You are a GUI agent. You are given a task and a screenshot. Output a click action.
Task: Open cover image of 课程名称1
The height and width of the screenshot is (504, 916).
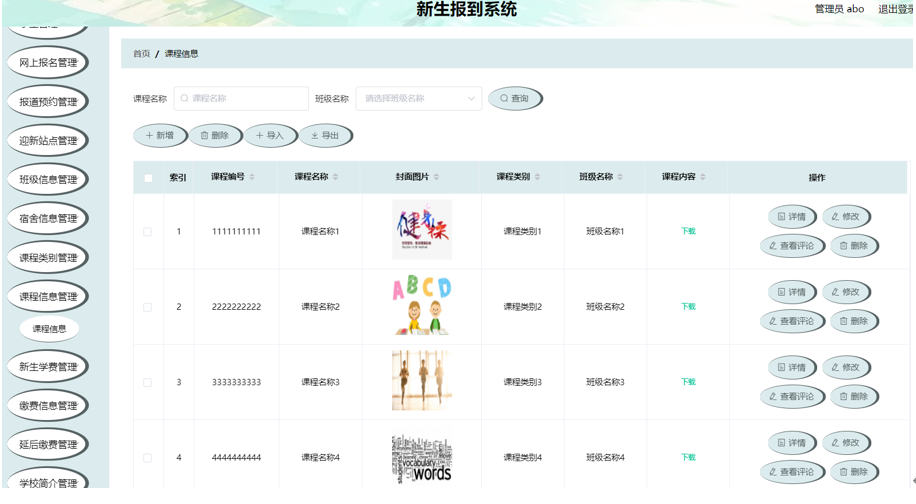pos(422,230)
